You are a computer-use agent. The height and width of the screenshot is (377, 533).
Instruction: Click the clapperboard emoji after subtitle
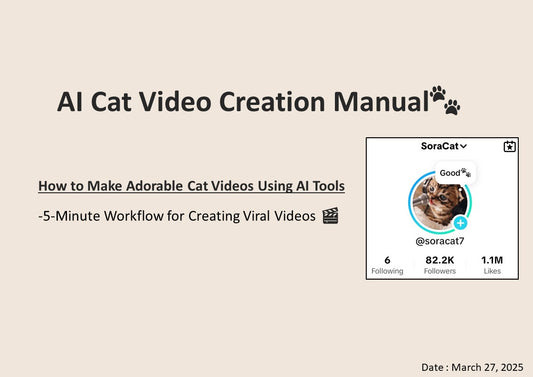pos(330,216)
